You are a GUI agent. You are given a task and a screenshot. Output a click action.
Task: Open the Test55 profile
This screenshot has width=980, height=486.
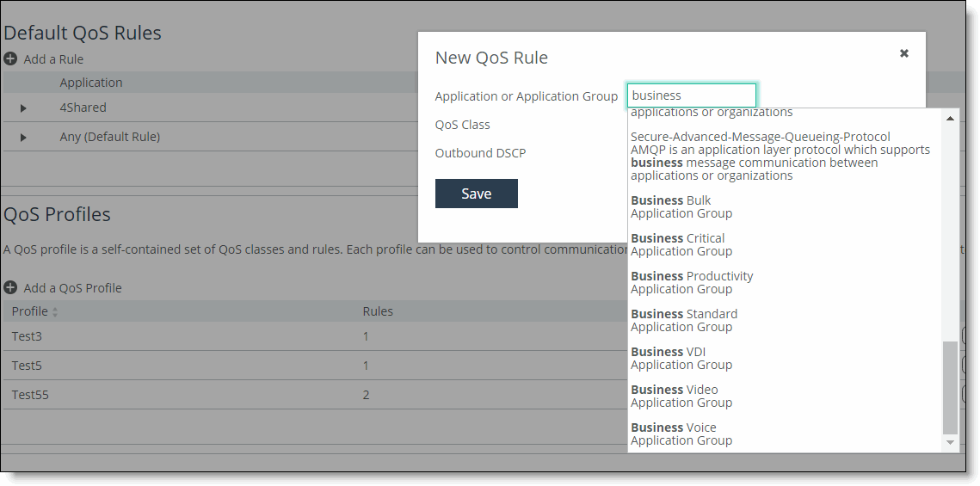pyautogui.click(x=30, y=395)
